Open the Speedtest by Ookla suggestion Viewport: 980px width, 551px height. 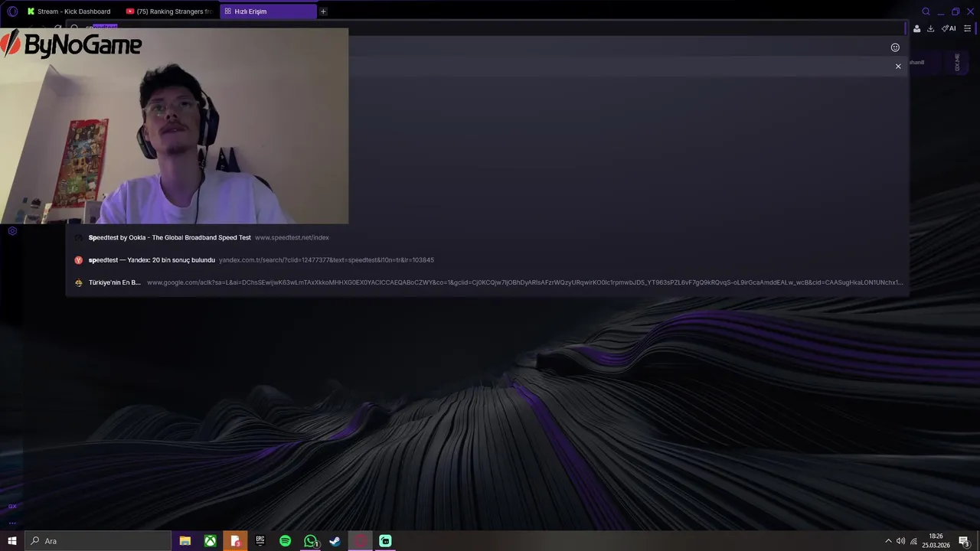(x=487, y=237)
